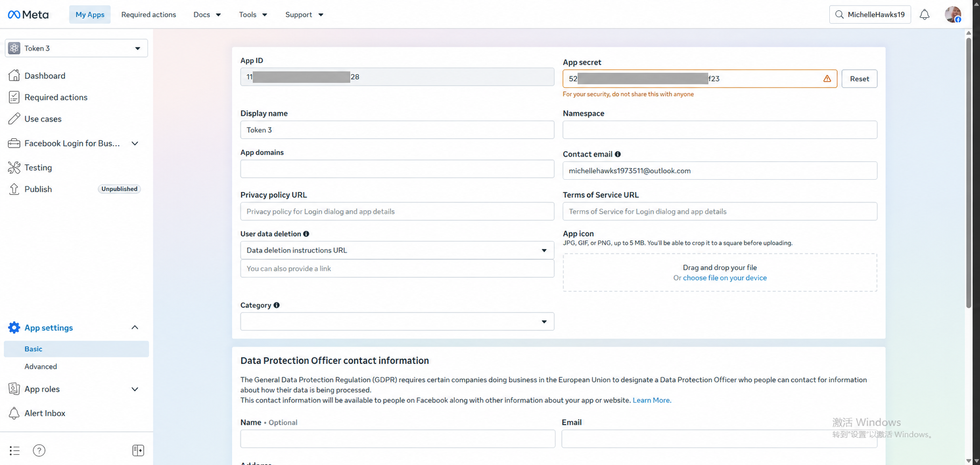The width and height of the screenshot is (980, 465).
Task: Open the Docs menu
Action: [x=207, y=15]
